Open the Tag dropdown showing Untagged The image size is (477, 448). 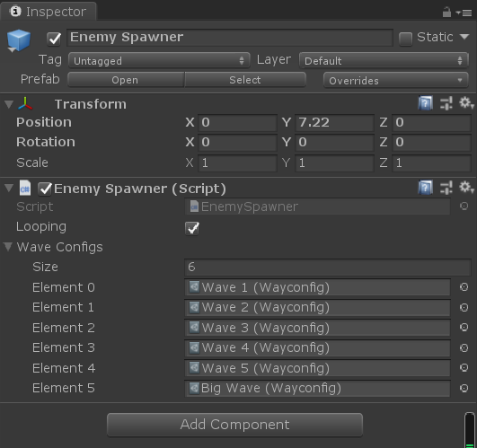(x=159, y=60)
